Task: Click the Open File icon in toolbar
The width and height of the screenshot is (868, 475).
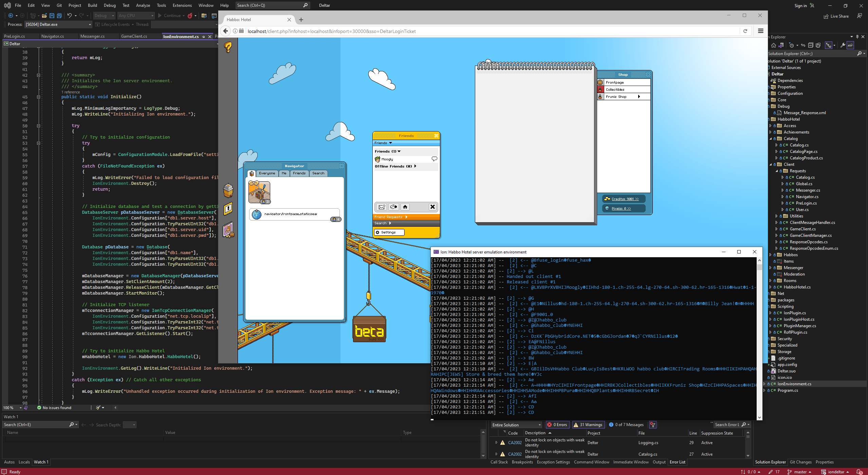Action: tap(44, 16)
